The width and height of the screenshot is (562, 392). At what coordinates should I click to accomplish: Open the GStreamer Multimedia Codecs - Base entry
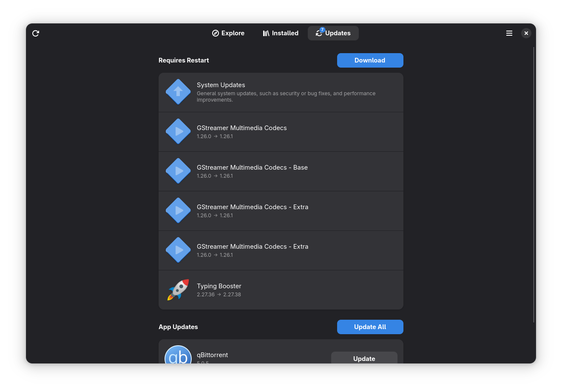coord(281,171)
